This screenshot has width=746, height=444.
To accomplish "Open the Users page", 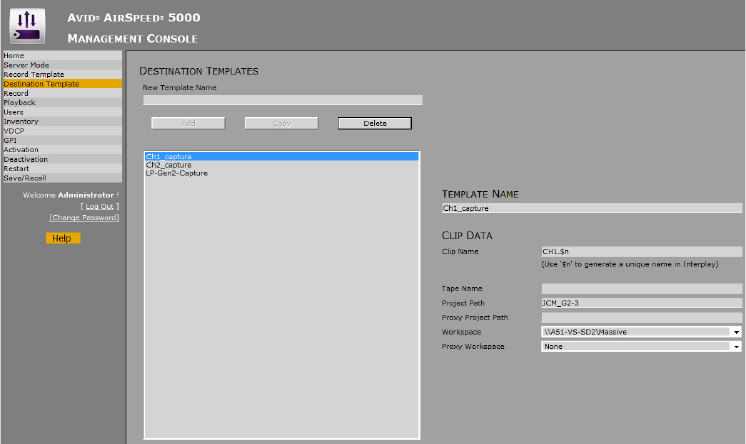I will (x=62, y=112).
